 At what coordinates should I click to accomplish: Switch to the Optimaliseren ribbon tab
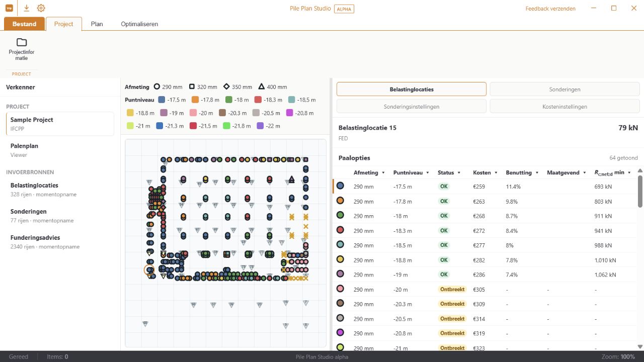click(x=139, y=24)
